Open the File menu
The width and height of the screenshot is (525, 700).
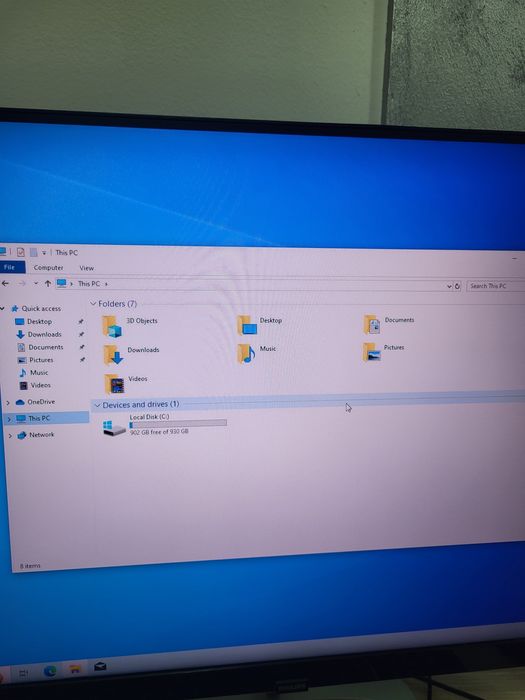tap(10, 267)
